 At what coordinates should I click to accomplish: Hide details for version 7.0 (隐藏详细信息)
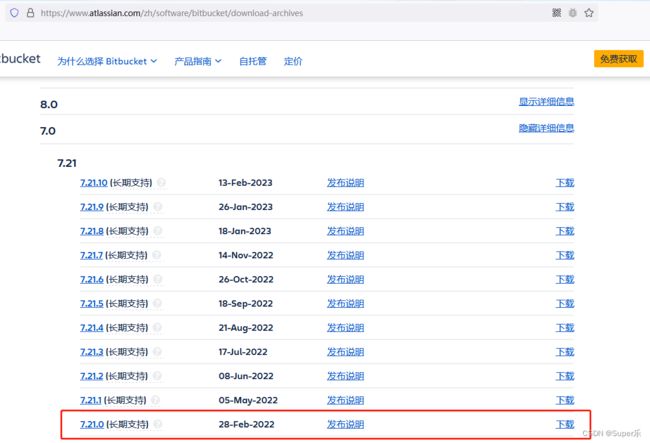point(546,128)
